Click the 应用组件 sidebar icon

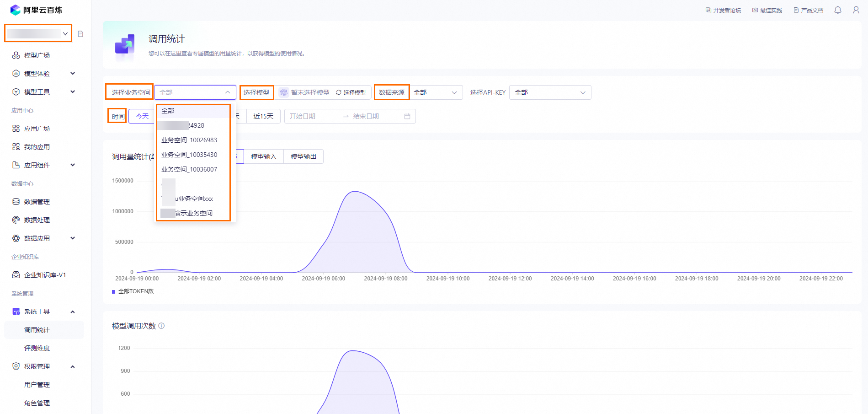[16, 165]
